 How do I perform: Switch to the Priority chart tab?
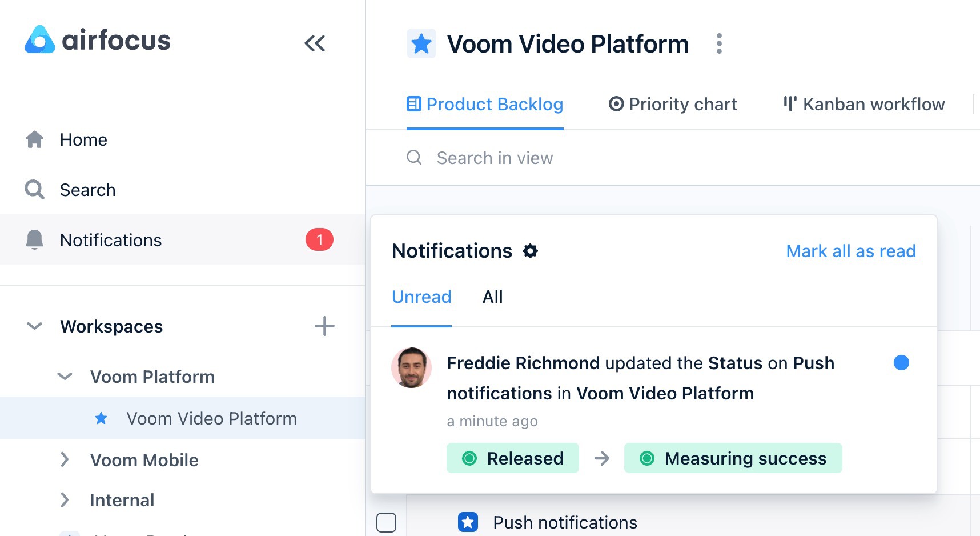tap(672, 105)
